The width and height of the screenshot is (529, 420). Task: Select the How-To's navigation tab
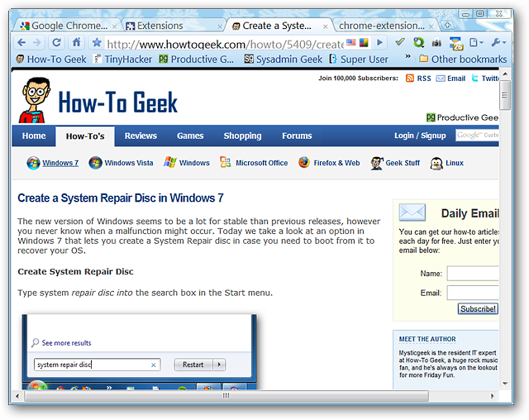point(85,136)
